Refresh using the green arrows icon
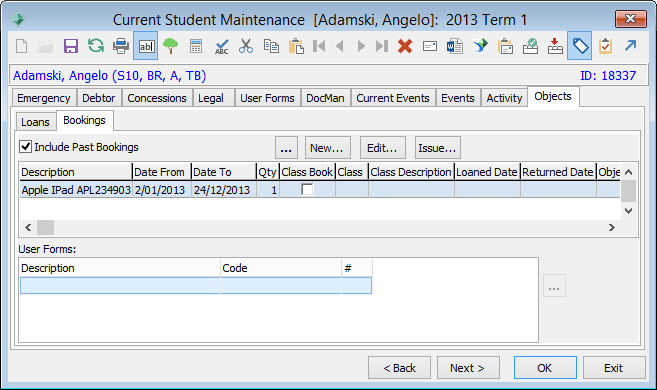The image size is (657, 390). pos(96,46)
